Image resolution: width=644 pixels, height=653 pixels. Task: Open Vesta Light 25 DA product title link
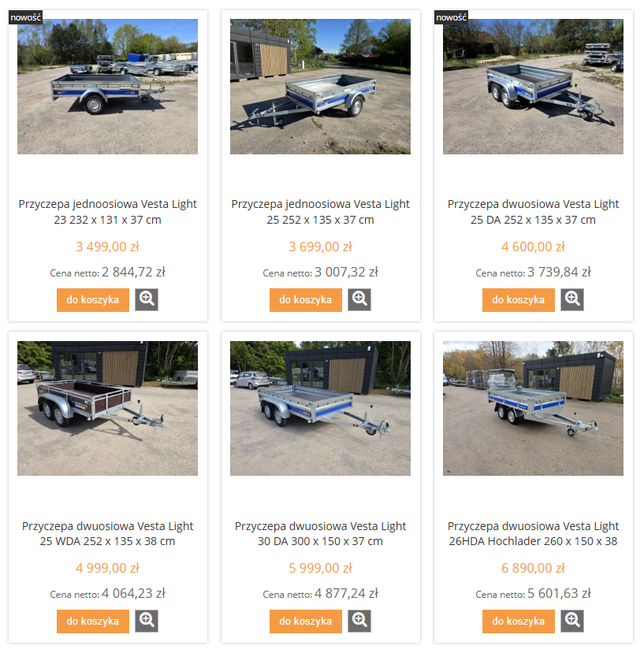click(533, 212)
